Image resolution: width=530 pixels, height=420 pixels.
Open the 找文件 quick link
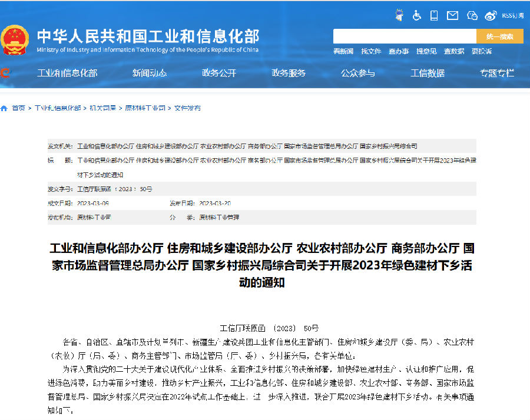(371, 51)
